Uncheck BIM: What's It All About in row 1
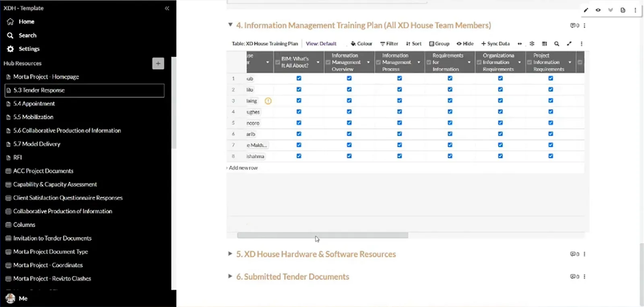This screenshot has width=644, height=307. click(299, 78)
